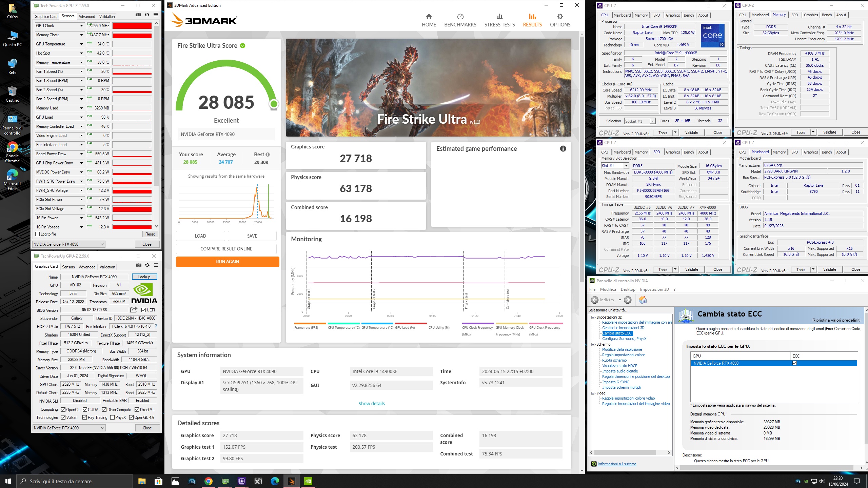Image resolution: width=868 pixels, height=488 pixels.
Task: Open GPU selector dropdown in GPU-Z Graphics Card window
Action: click(x=69, y=428)
